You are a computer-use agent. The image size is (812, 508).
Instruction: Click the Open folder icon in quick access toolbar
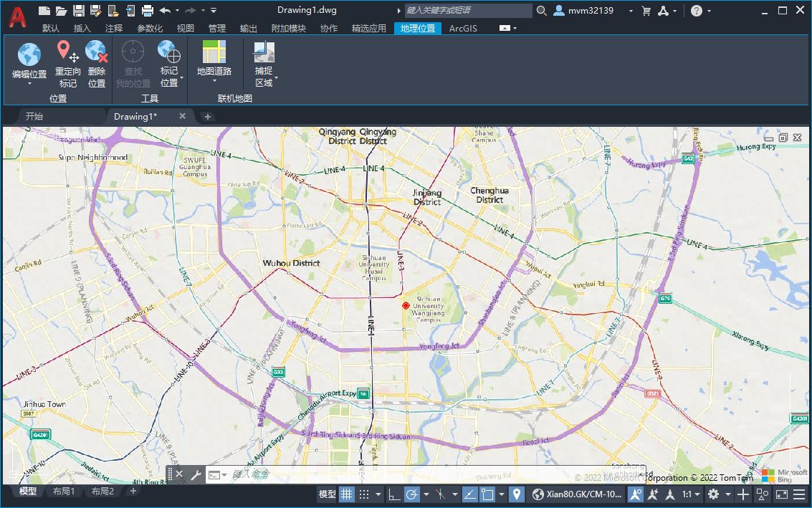coord(62,10)
